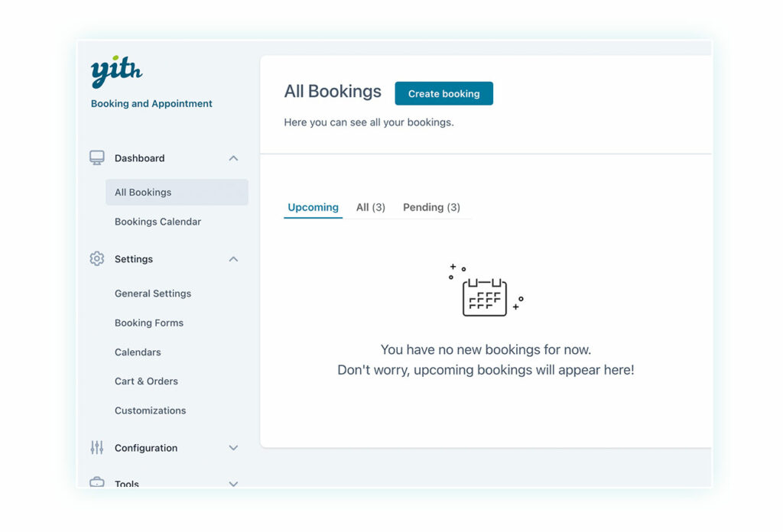783x532 pixels.
Task: Expand the Configuration section chevron
Action: click(x=233, y=448)
